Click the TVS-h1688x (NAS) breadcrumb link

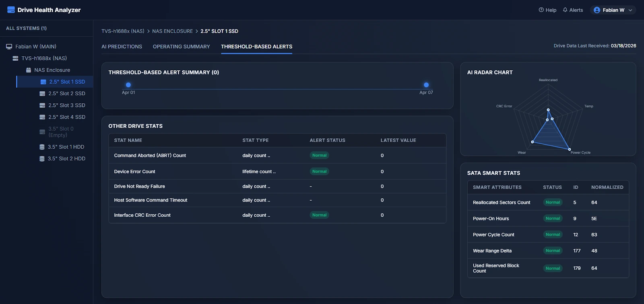[x=123, y=31]
